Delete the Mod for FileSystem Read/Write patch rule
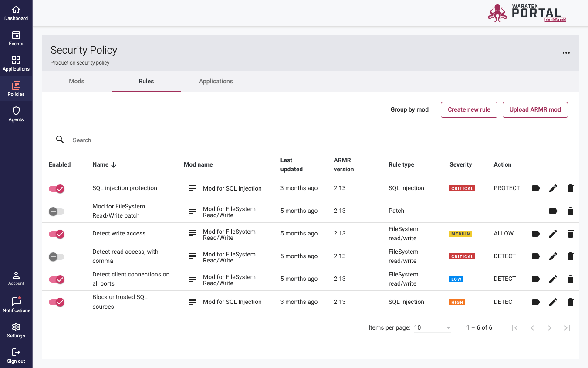Screen dimensions: 588x368 570,211
